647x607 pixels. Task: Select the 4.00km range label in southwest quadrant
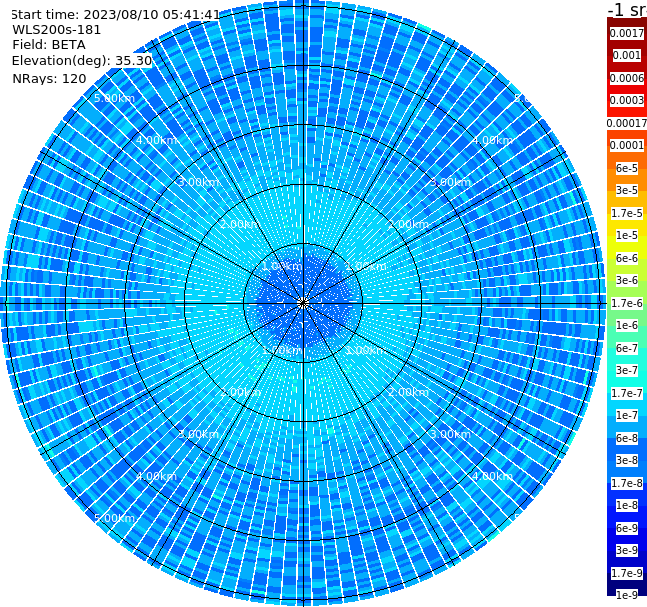click(156, 476)
